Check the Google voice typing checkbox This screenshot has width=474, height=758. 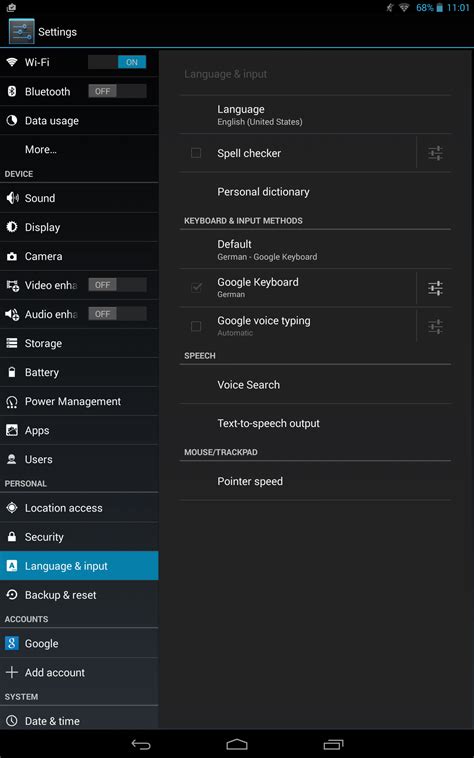pyautogui.click(x=196, y=326)
